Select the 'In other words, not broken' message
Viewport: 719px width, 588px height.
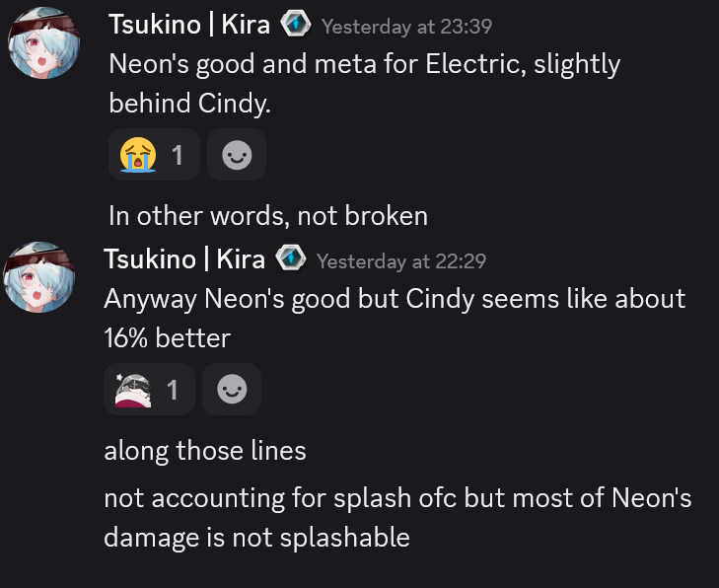(x=268, y=216)
